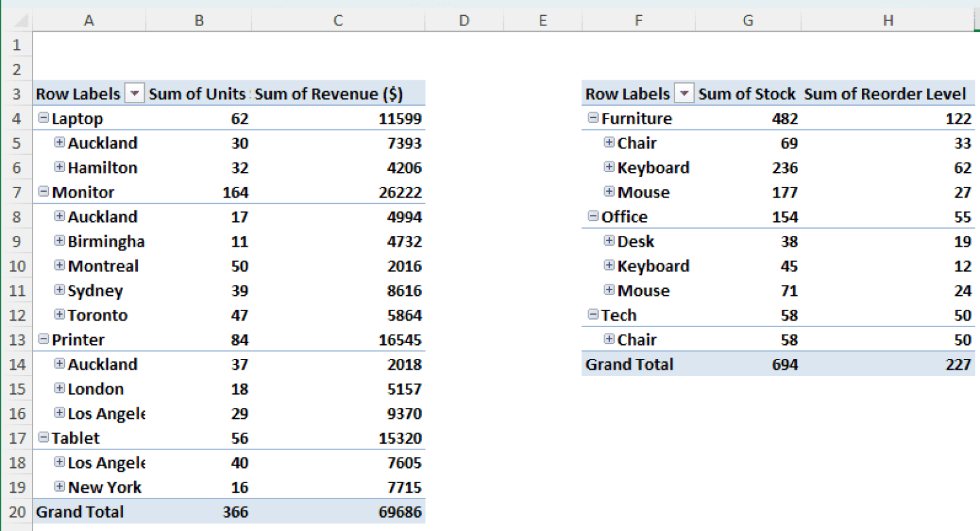980x531 pixels.
Task: Select row 20 header
Action: [x=17, y=511]
